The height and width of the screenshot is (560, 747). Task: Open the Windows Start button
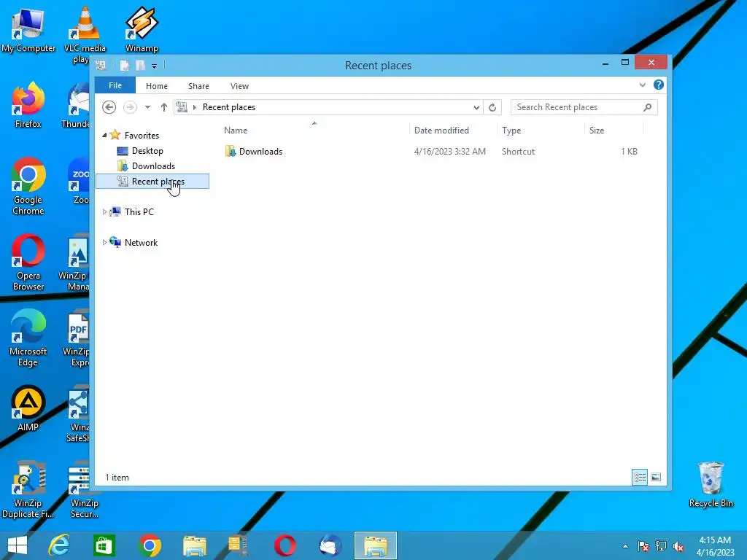[18, 545]
